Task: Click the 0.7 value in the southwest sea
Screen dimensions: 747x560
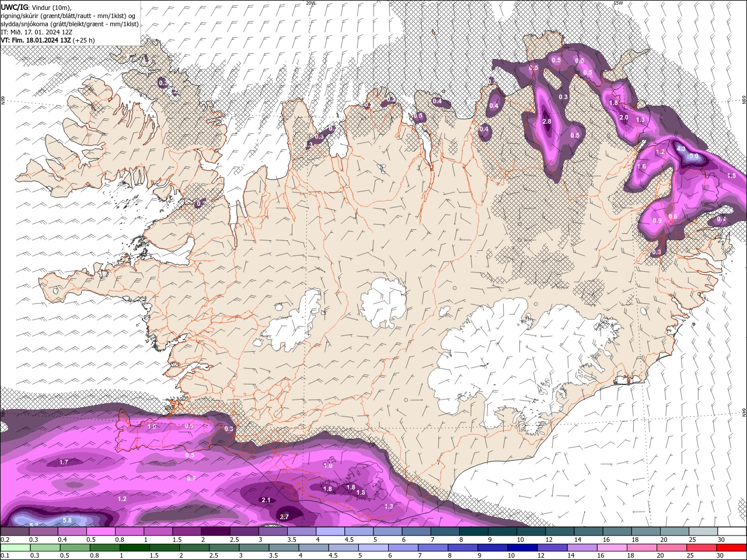Action: pos(191,478)
